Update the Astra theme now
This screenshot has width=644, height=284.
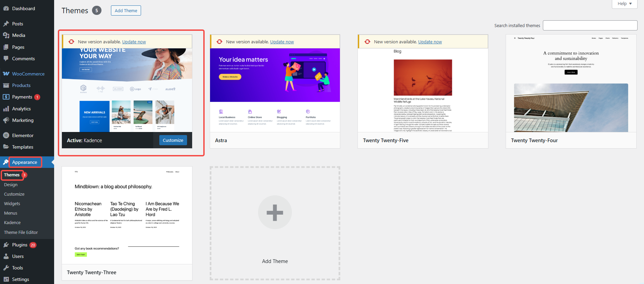point(282,42)
